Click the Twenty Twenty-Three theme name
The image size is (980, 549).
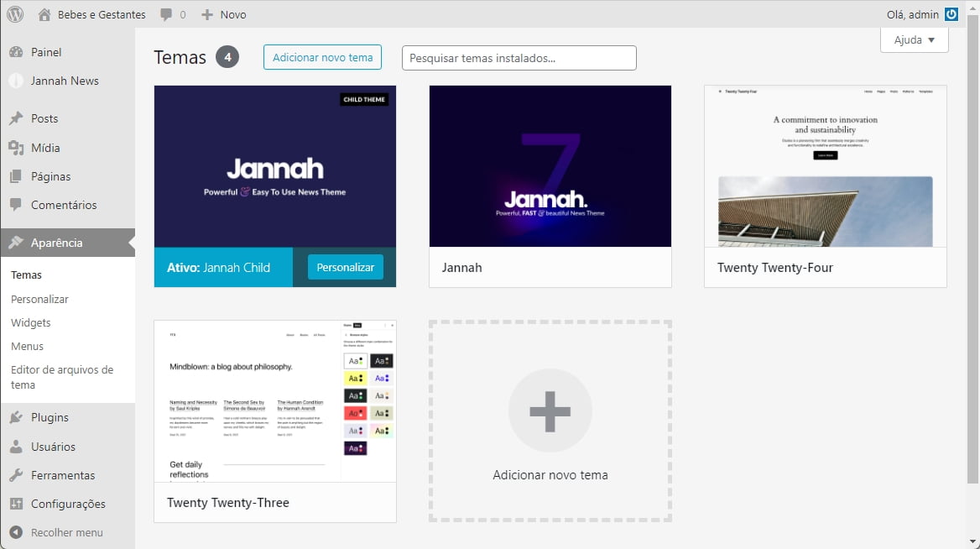coord(228,503)
